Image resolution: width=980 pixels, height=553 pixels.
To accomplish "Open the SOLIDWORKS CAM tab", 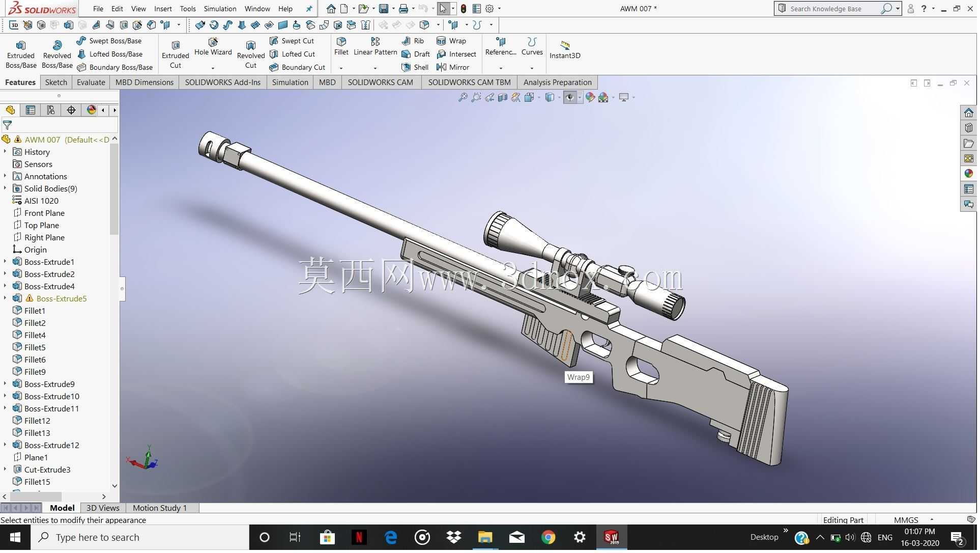I will point(381,82).
